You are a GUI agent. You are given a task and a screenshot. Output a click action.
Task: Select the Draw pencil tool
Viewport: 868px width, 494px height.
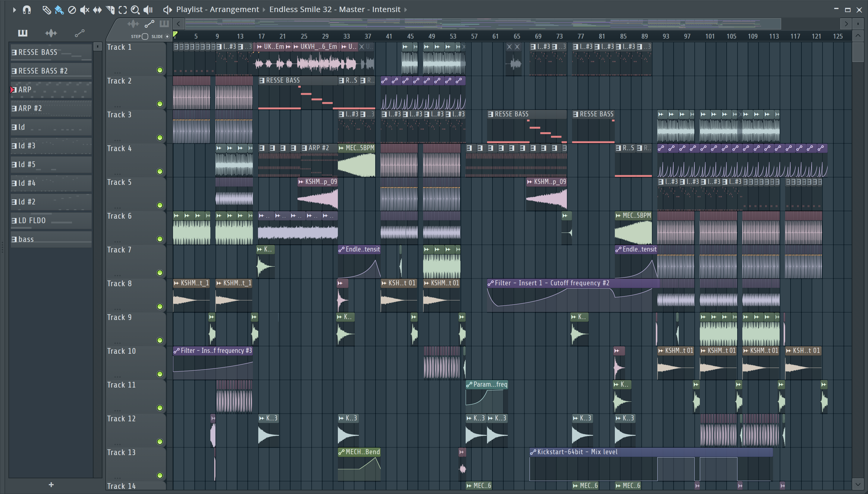(46, 10)
